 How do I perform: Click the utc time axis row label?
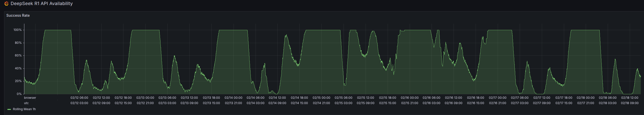pyautogui.click(x=26, y=103)
